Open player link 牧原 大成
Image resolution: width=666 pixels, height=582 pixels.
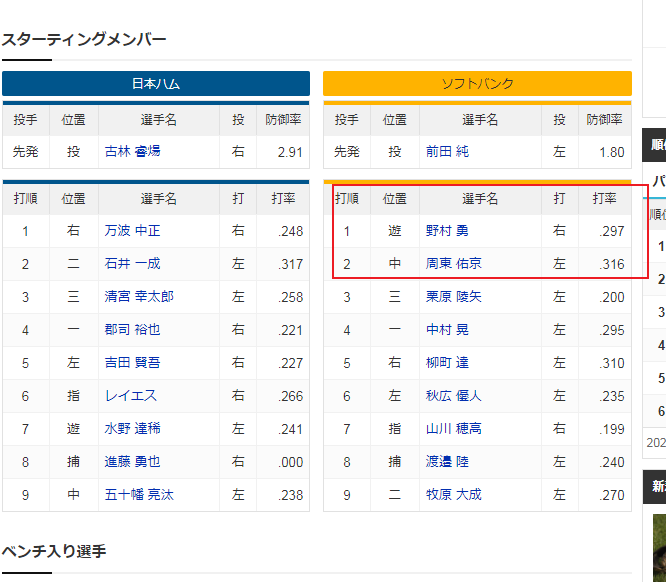tap(454, 495)
